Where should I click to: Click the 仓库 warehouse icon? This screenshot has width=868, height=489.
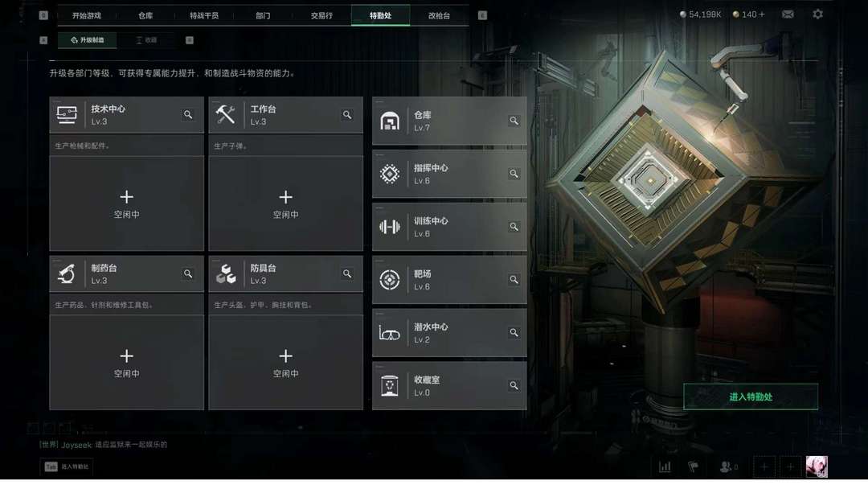pos(390,121)
